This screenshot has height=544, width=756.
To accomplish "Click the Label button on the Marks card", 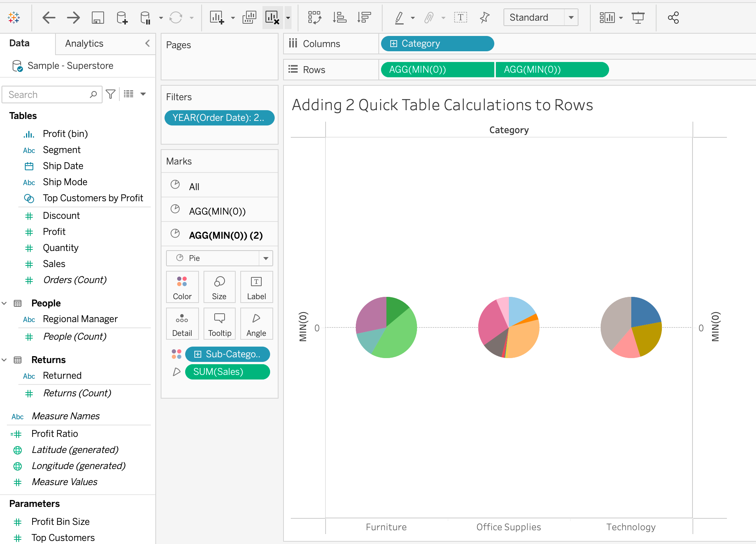I will pos(256,287).
